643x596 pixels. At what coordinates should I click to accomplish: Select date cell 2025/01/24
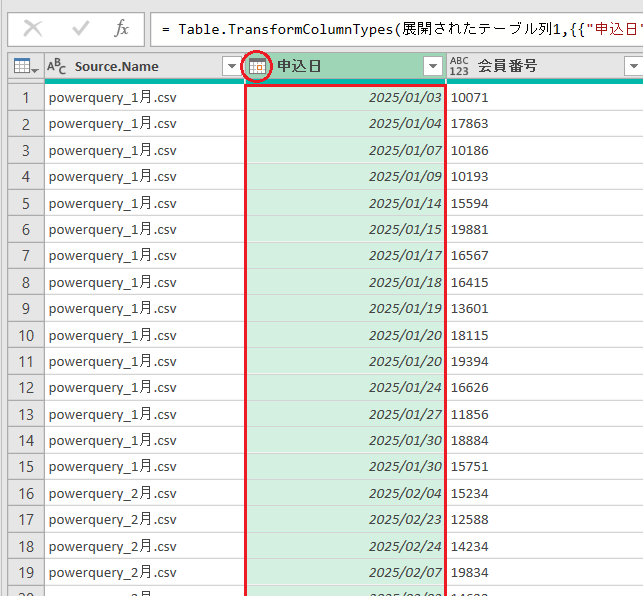345,388
